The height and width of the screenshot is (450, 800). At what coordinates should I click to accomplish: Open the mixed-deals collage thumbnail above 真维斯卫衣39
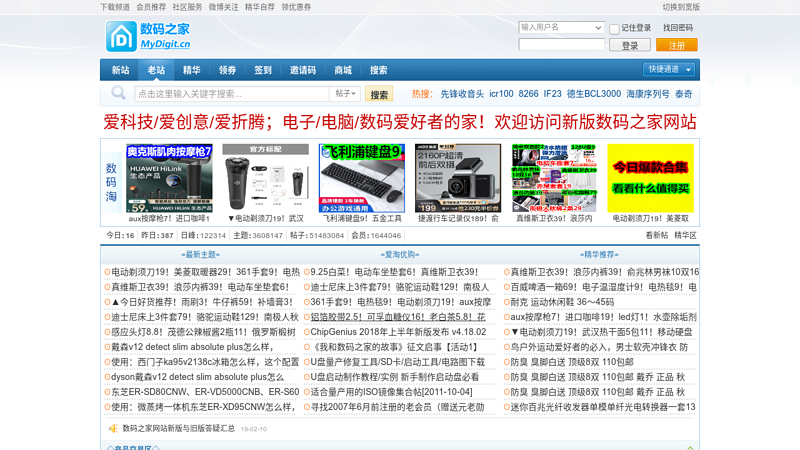554,178
